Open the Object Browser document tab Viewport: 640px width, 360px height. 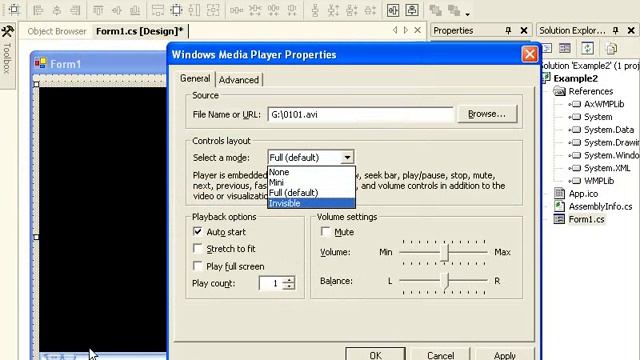point(57,31)
